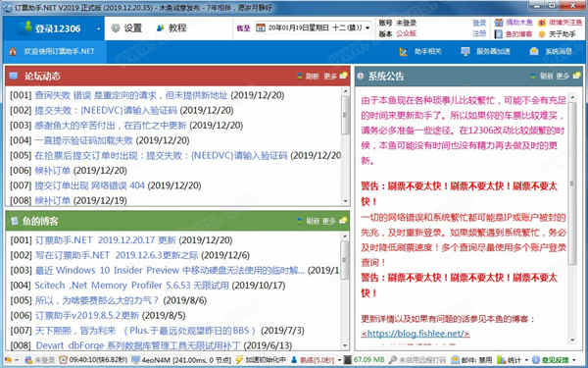Expand the 统计 dropdown in status bar

526,360
